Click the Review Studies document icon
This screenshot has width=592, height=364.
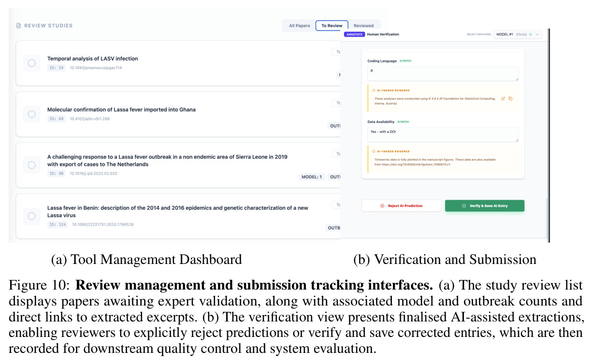[19, 26]
